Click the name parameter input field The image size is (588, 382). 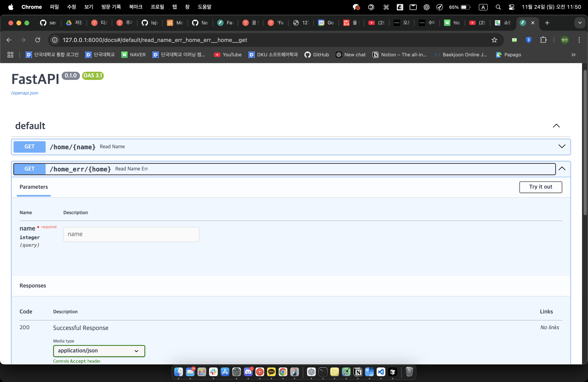[131, 234]
